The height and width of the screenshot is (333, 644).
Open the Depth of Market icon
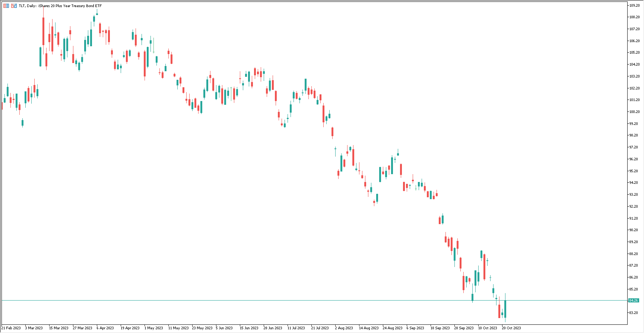click(x=6, y=6)
